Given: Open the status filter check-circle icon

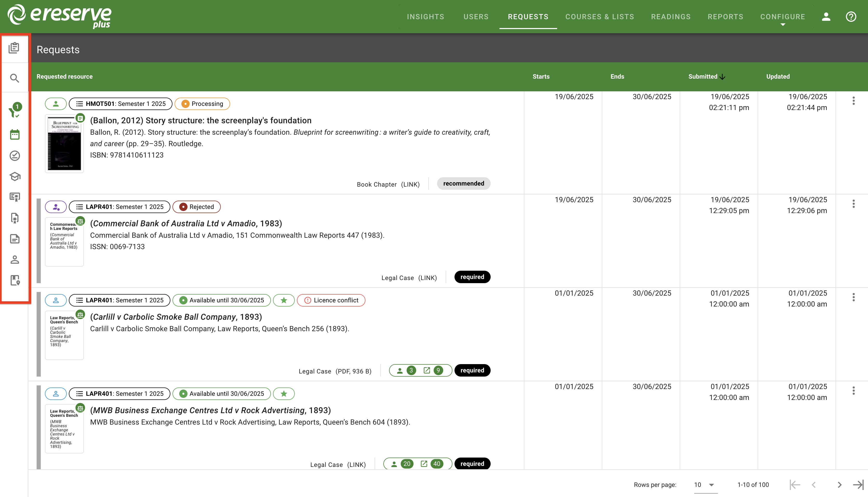Looking at the screenshot, I should (15, 156).
